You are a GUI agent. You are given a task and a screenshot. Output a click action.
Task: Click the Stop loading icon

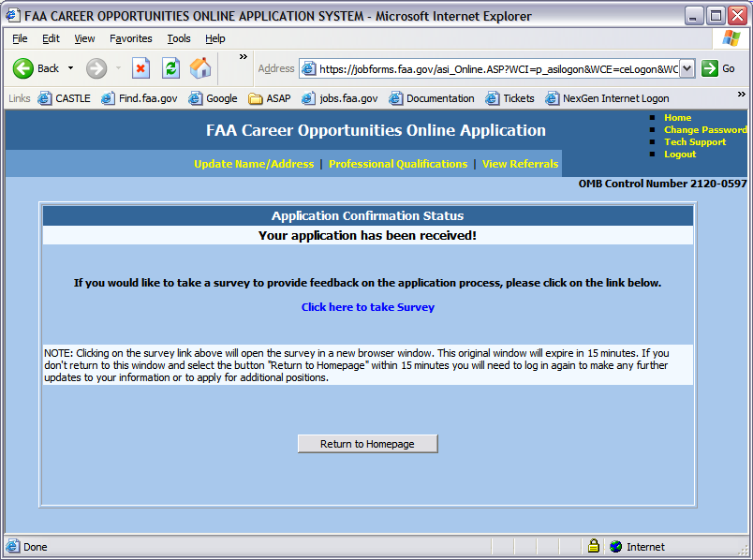click(x=140, y=68)
